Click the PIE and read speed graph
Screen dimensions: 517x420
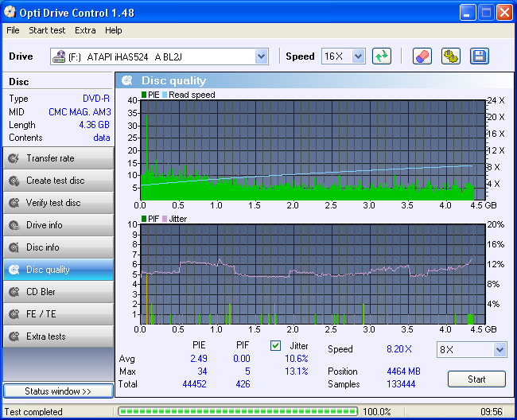313,150
